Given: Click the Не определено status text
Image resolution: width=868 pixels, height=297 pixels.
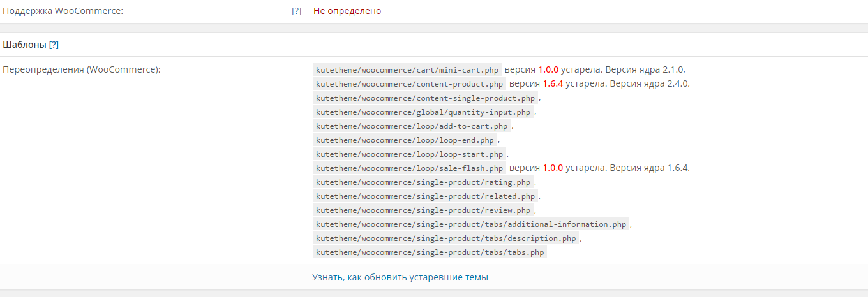Looking at the screenshot, I should point(347,11).
